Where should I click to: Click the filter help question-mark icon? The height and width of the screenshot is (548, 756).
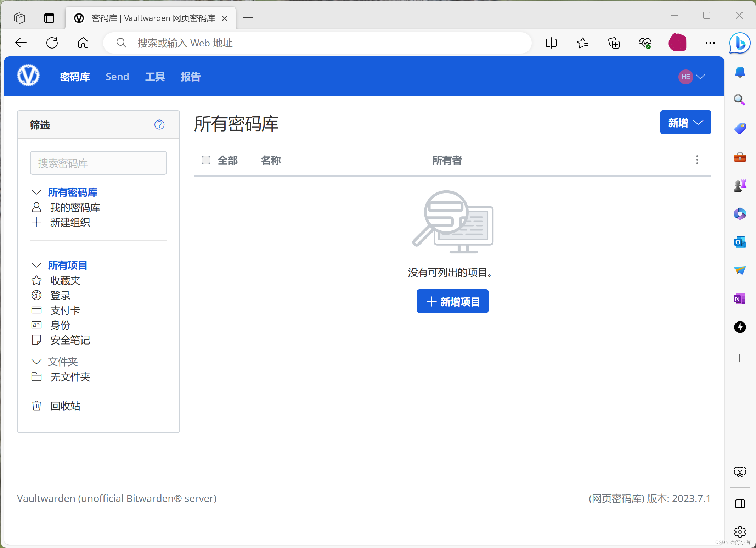coord(159,124)
